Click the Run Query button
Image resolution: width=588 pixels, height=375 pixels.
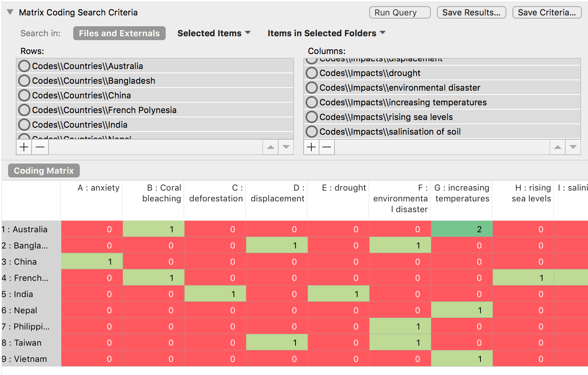click(400, 12)
